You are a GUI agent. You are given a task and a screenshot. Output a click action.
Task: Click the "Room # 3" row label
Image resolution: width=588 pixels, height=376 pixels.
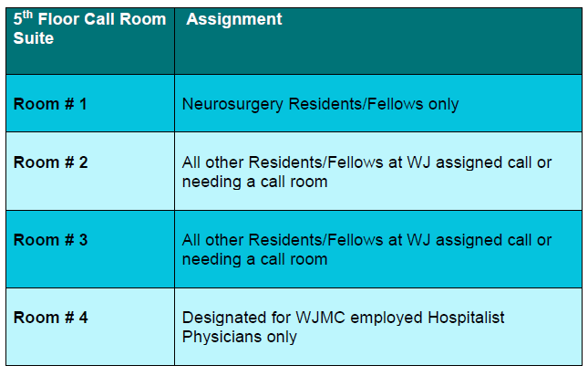point(50,240)
